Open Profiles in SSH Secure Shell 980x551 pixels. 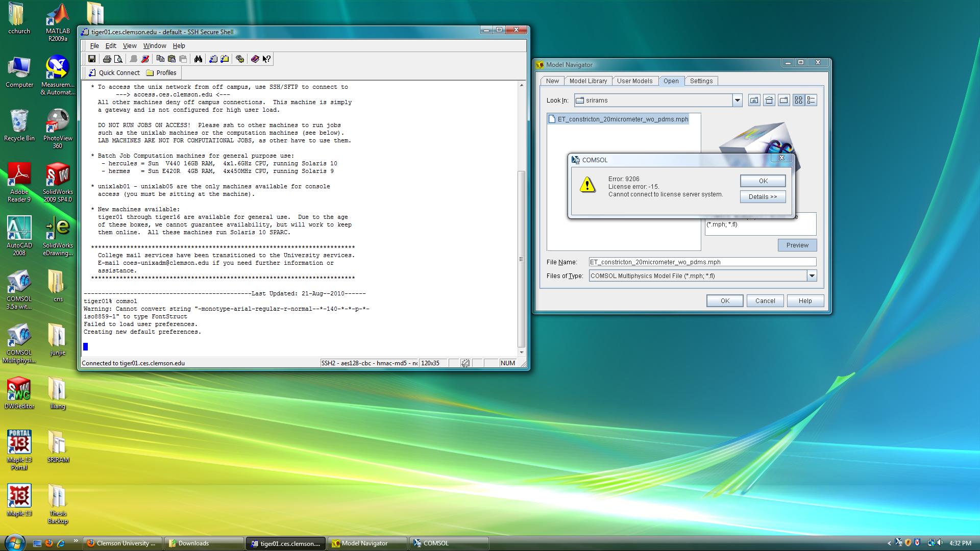coord(161,72)
